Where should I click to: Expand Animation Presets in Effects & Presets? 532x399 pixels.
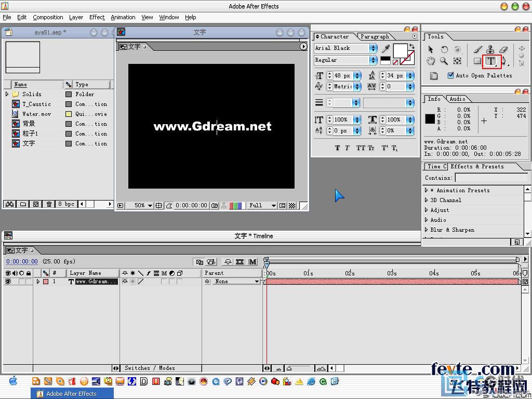coord(427,190)
